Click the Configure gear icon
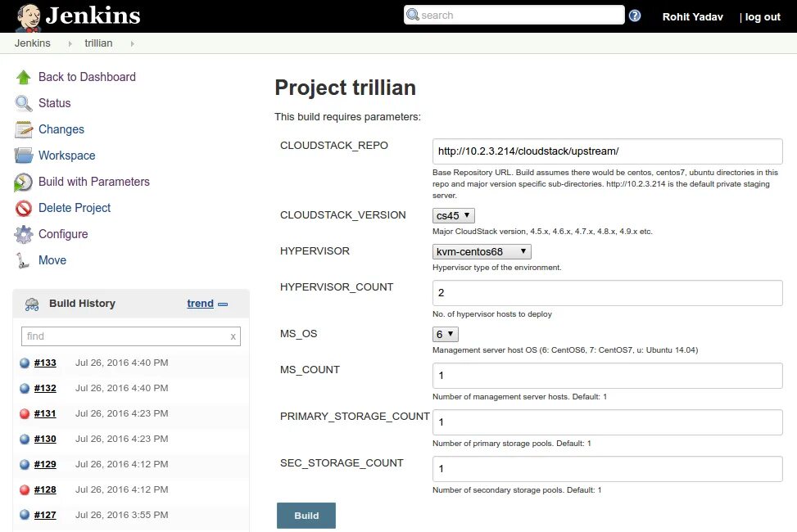797x532 pixels. point(24,234)
